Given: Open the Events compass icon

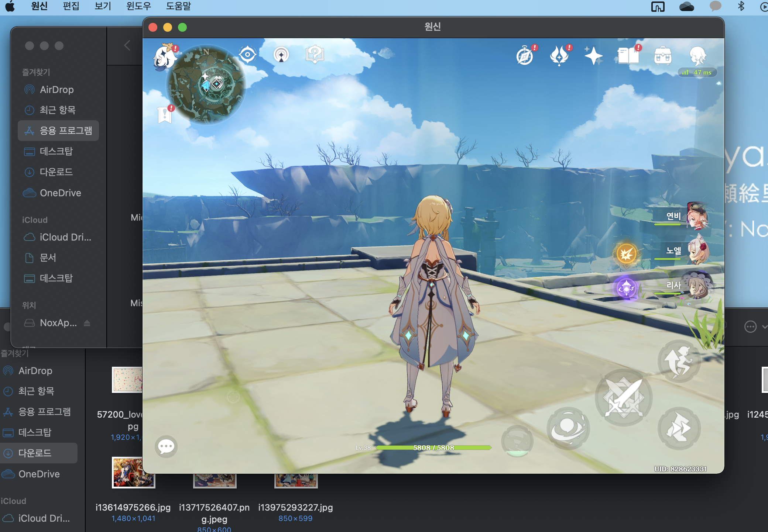Looking at the screenshot, I should click(x=525, y=56).
